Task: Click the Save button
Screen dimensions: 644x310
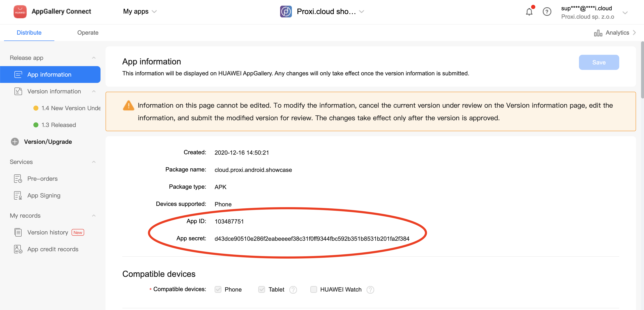Action: (x=599, y=62)
